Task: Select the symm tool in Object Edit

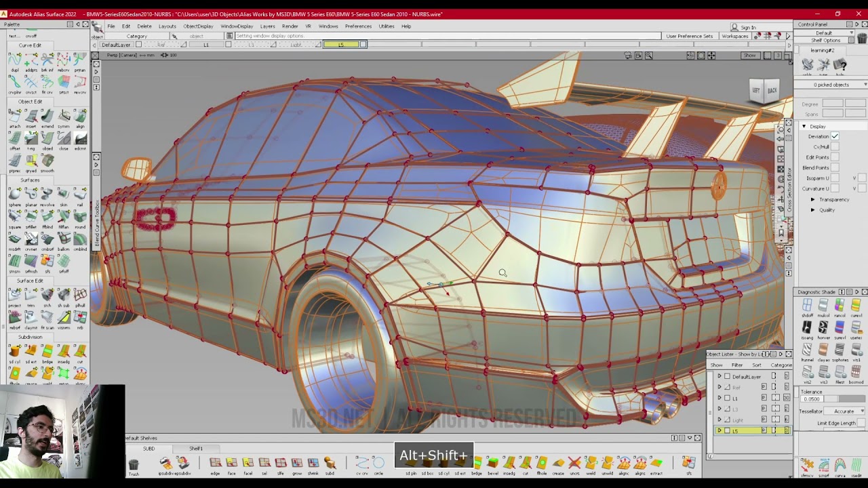Action: point(64,117)
